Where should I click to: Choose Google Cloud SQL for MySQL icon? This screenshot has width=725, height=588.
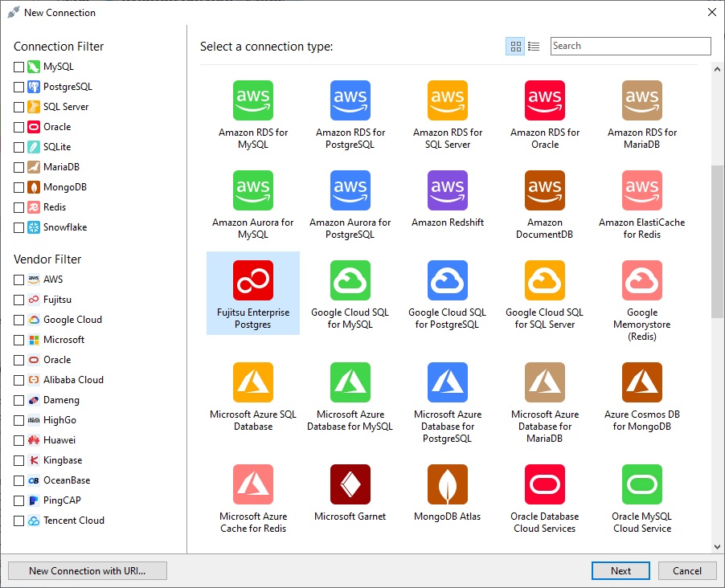click(350, 280)
